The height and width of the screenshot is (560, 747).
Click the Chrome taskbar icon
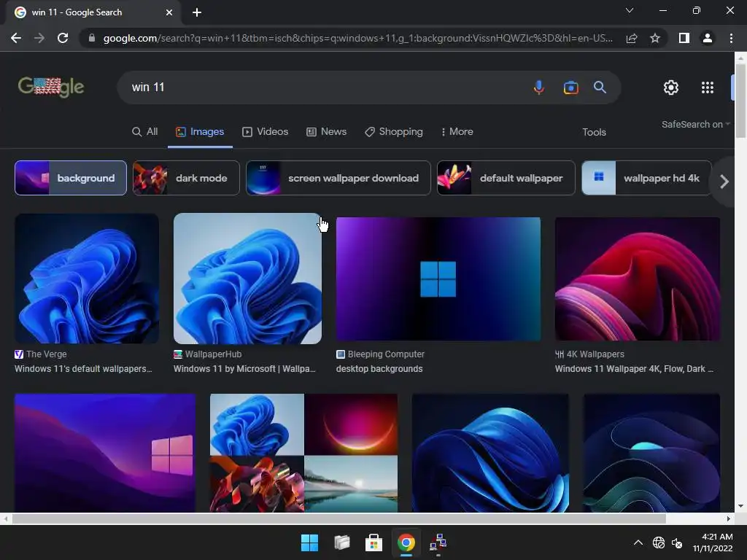(x=406, y=542)
